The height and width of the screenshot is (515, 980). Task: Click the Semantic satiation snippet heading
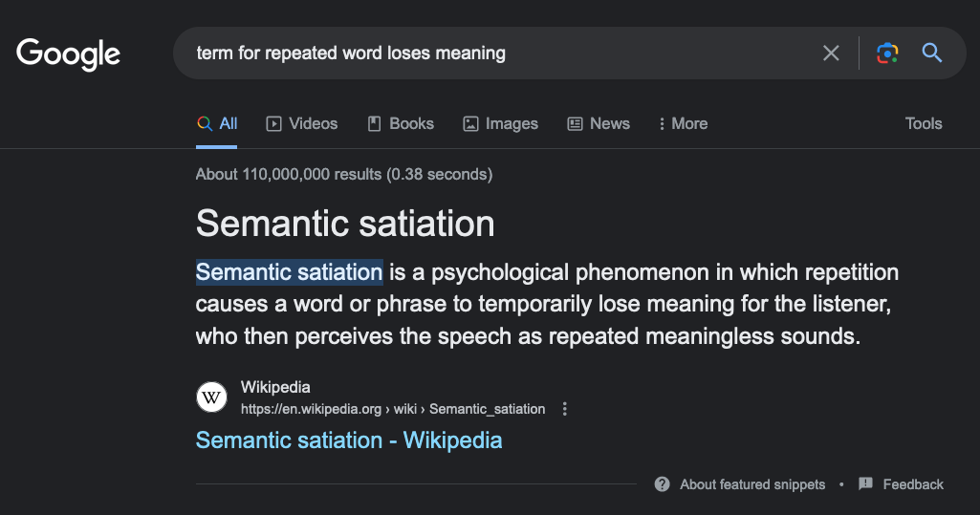[345, 224]
